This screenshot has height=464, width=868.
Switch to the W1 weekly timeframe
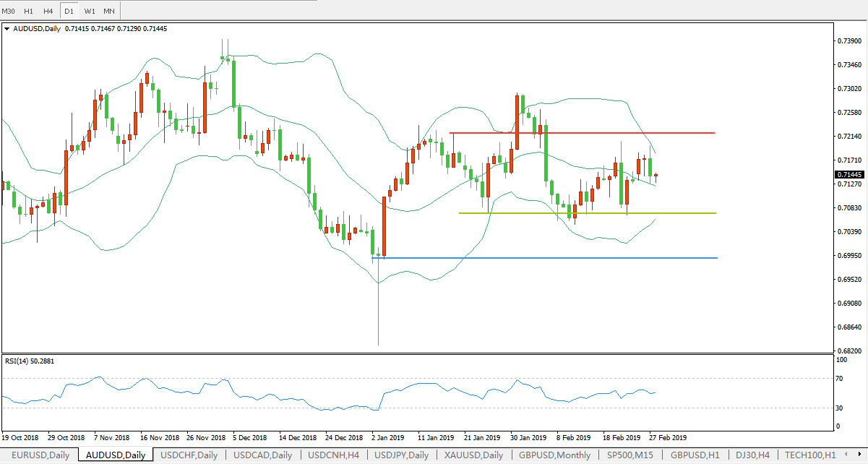point(89,11)
